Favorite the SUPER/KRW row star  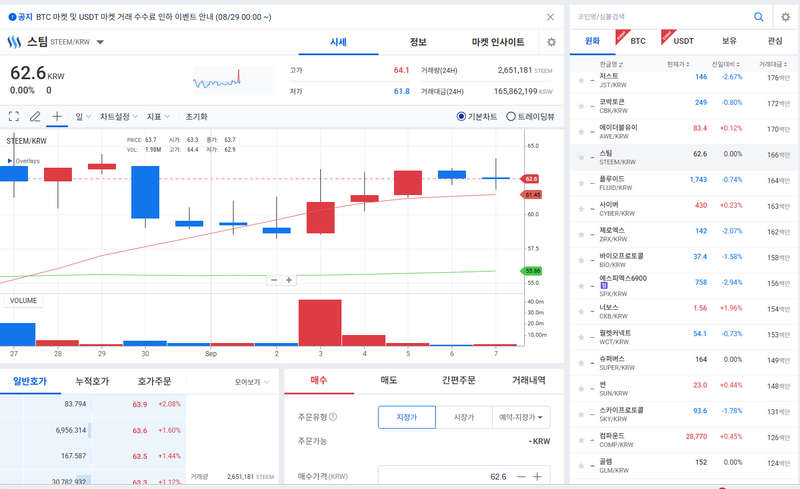click(x=581, y=363)
